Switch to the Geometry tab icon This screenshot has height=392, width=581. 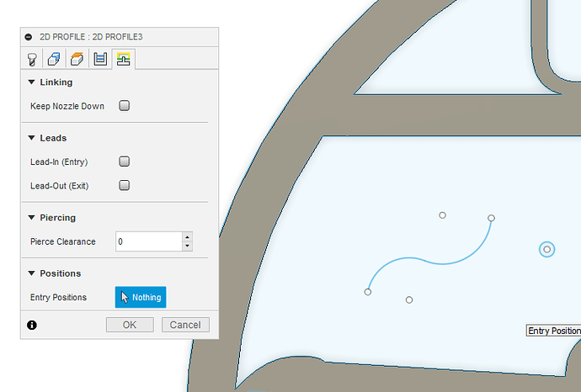54,59
